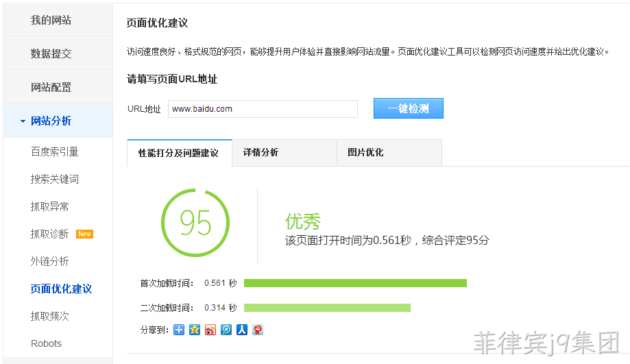Open the 抓取诊断 sidebar link
Image resolution: width=630 pixels, height=364 pixels.
[x=50, y=234]
